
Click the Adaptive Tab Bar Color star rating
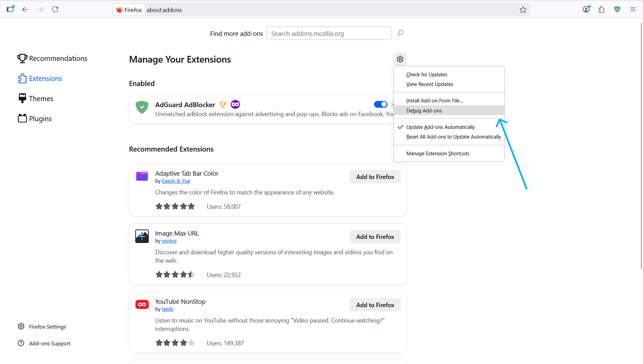coord(175,207)
